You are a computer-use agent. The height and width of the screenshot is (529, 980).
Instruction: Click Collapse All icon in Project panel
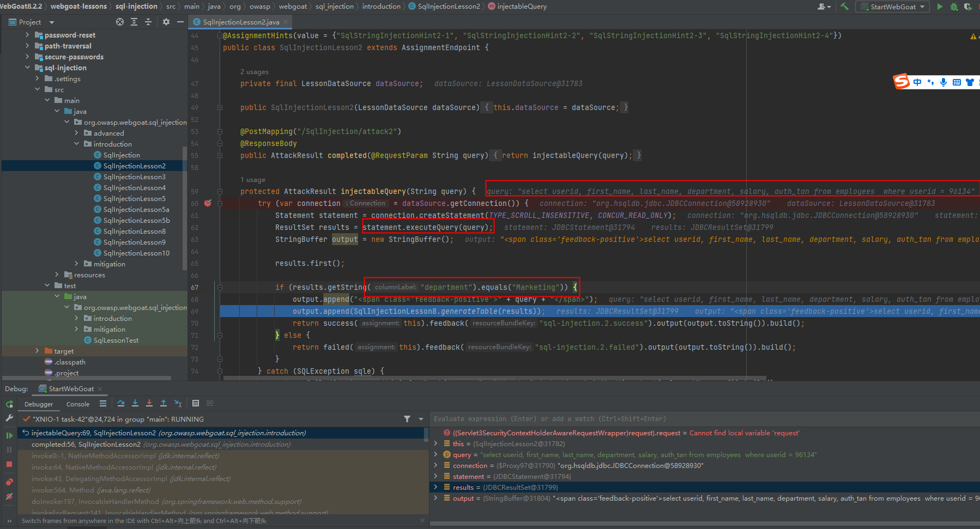148,22
